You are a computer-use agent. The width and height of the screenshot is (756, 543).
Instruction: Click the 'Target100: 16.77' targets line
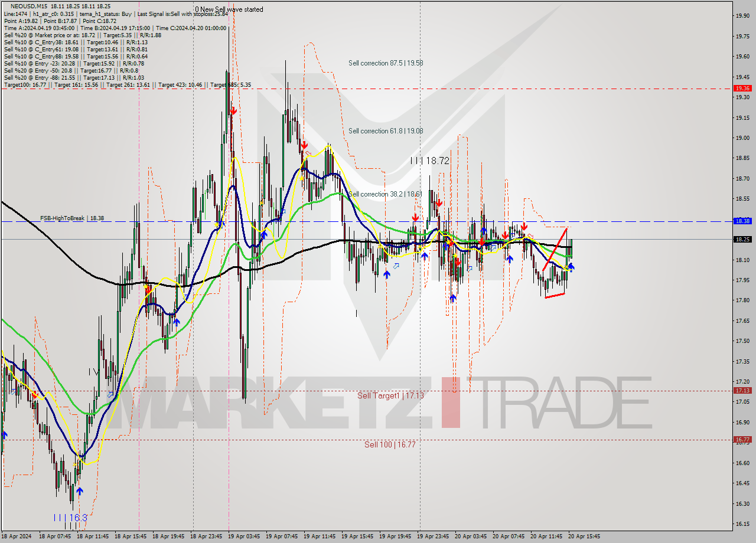click(x=128, y=84)
